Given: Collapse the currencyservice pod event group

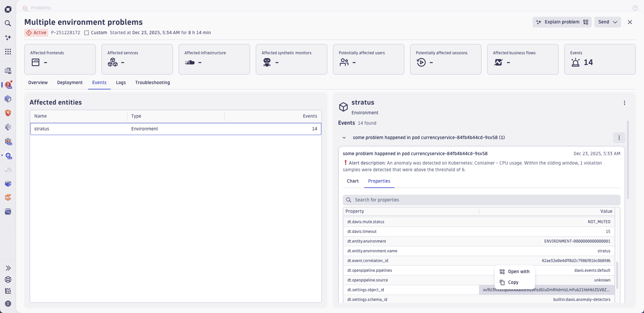Looking at the screenshot, I should click(344, 138).
